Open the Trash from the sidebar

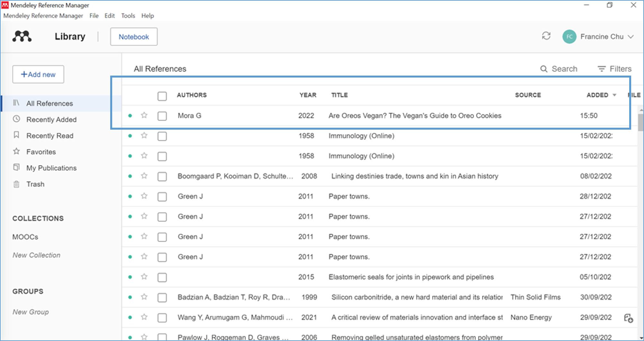(35, 184)
